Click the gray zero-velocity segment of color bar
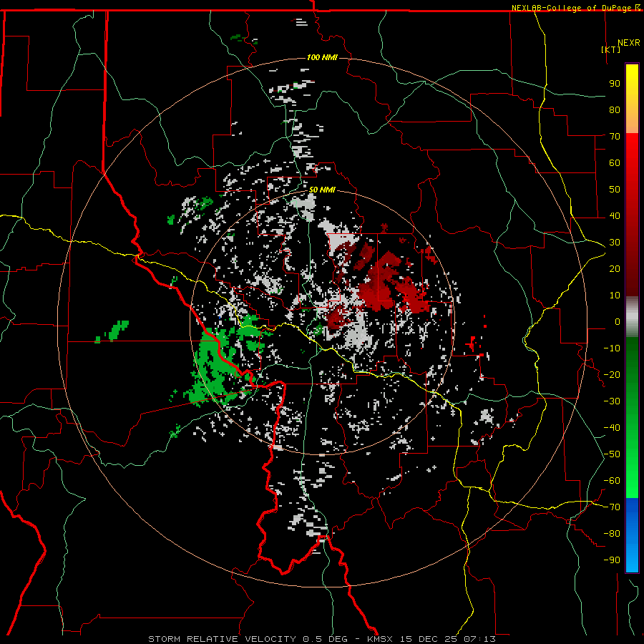The width and height of the screenshot is (644, 644). coord(632,316)
